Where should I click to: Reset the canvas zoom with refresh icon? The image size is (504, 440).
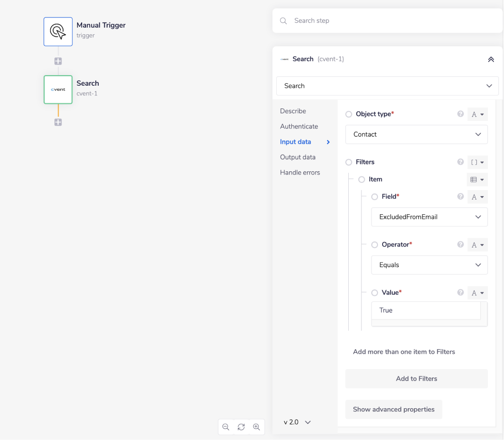[x=241, y=427]
